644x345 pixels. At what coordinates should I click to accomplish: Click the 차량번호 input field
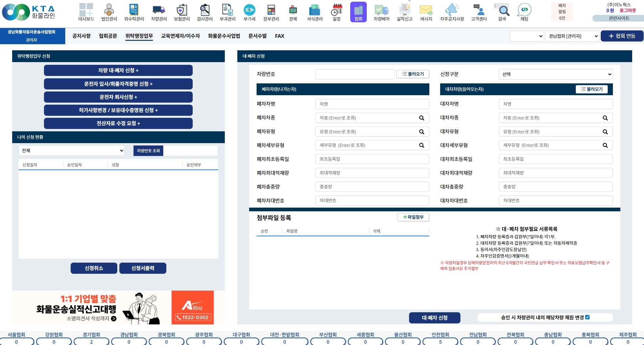click(355, 74)
